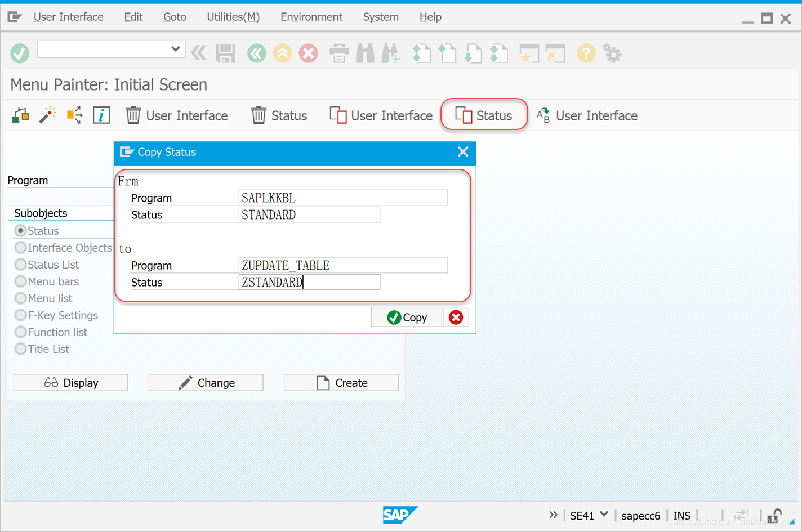Click the From Program field SAPLKKBL
The image size is (802, 532).
pos(343,198)
